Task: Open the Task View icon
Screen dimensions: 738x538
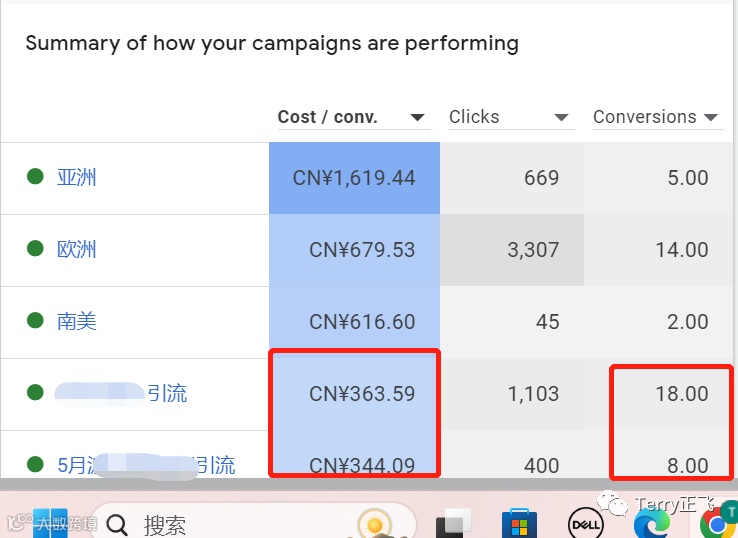Action: (456, 523)
